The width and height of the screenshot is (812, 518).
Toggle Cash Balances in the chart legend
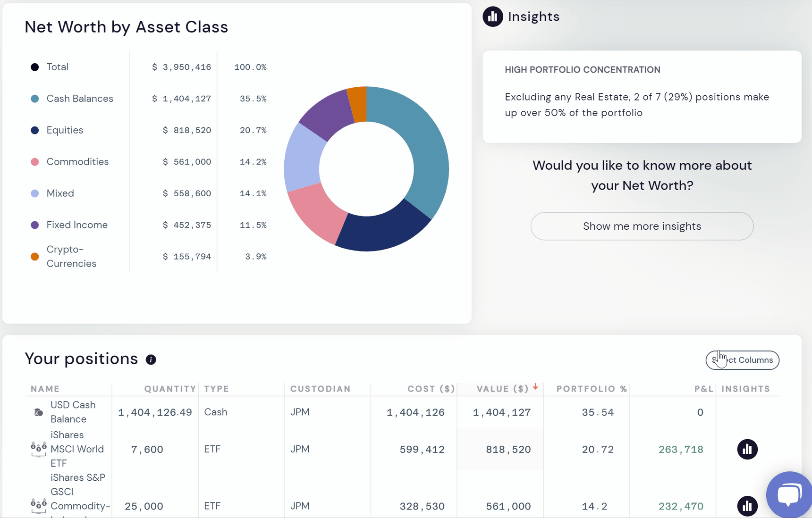pyautogui.click(x=79, y=99)
